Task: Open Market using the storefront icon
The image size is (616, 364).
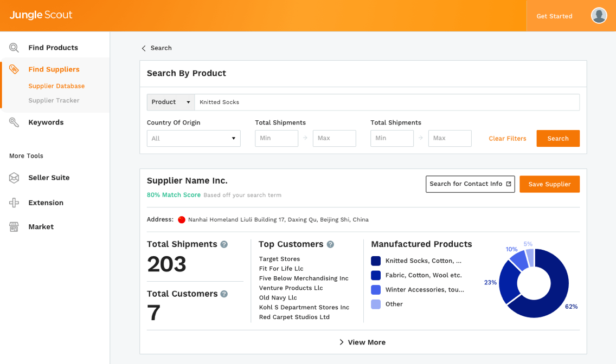Action: (x=15, y=226)
